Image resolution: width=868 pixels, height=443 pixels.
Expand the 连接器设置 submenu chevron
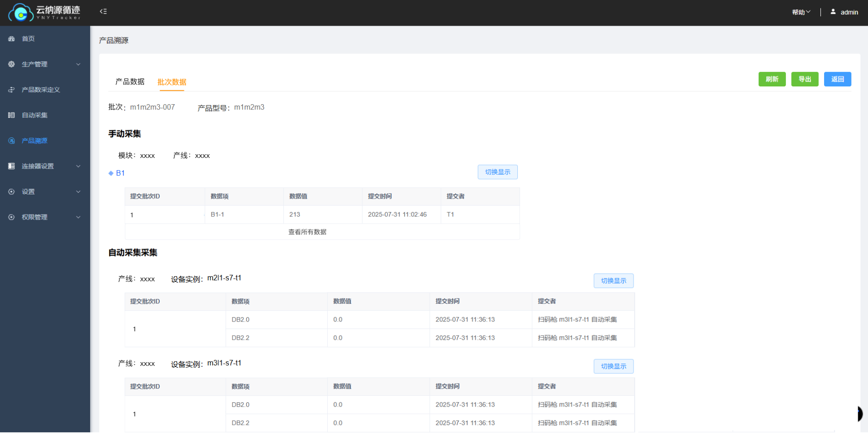(78, 166)
